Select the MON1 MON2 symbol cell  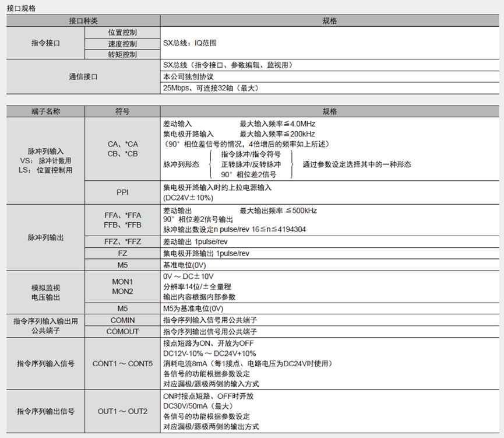pyautogui.click(x=122, y=286)
